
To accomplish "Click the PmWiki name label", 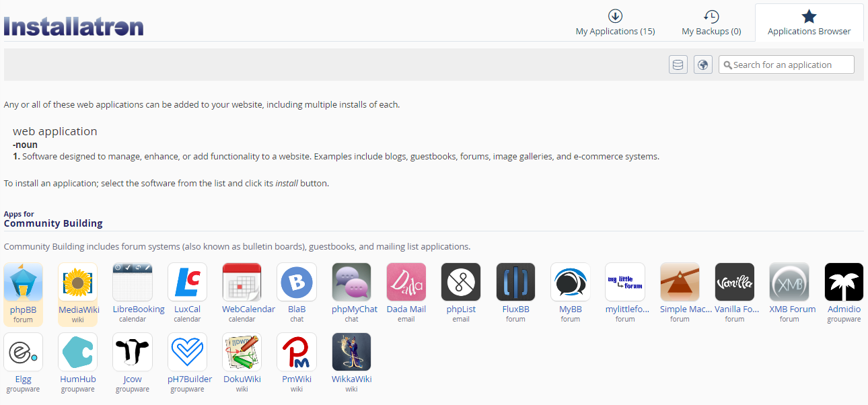I will [297, 379].
